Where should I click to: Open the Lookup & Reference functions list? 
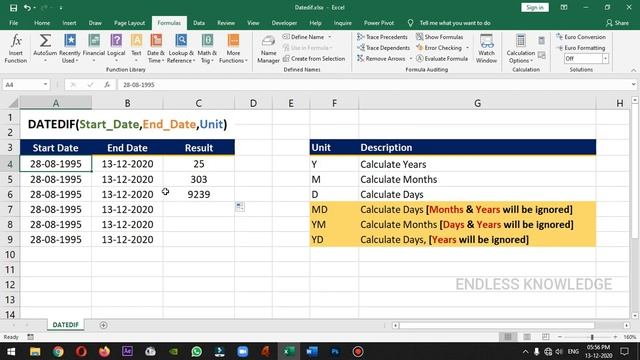pyautogui.click(x=181, y=49)
